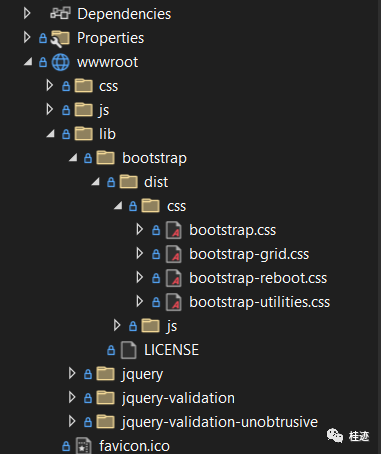Expand the css folder under wwwroot
The image size is (381, 454).
(50, 85)
